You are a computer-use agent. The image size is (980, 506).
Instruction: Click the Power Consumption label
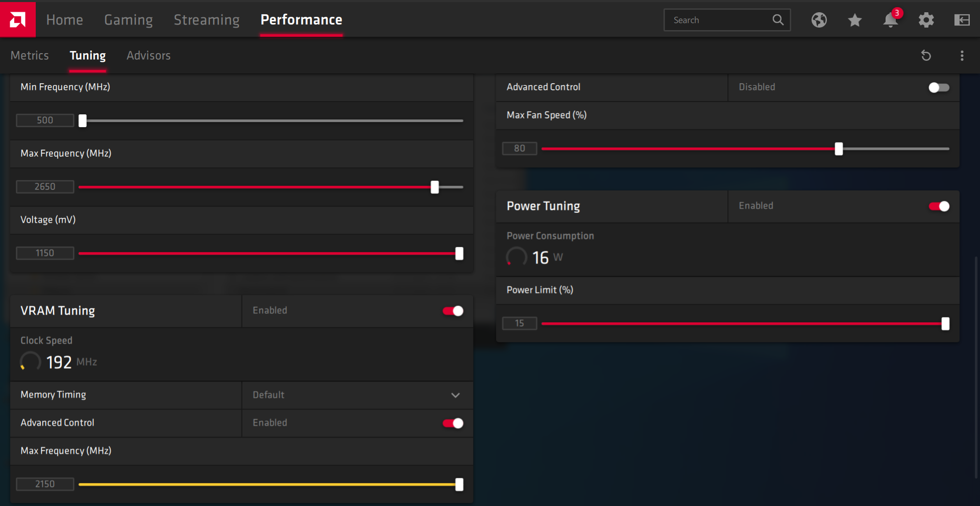(550, 236)
